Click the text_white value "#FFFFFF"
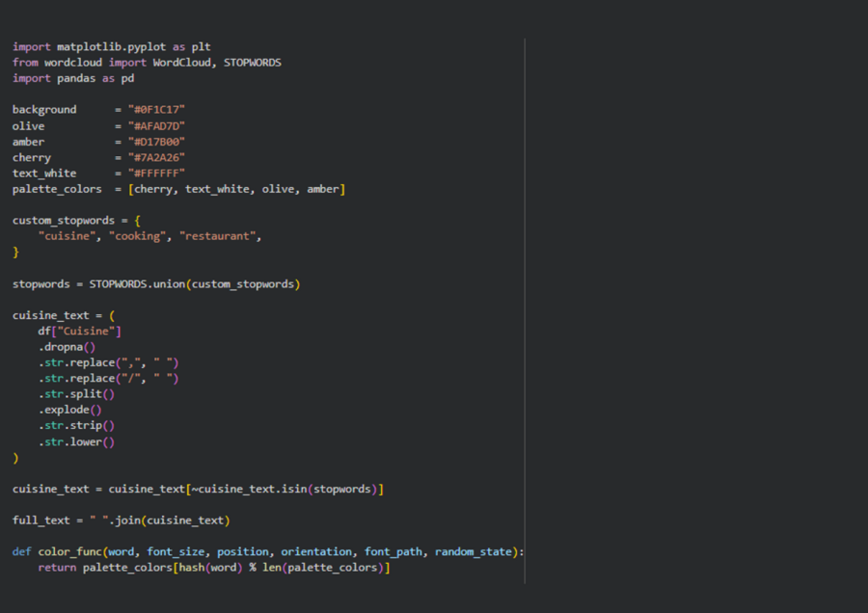Screen dimensions: 868x613 coord(155,173)
